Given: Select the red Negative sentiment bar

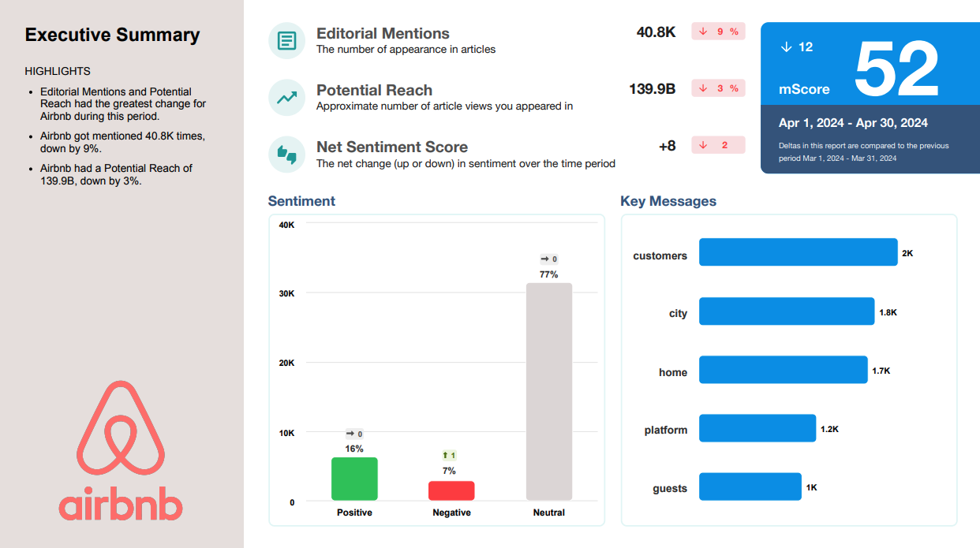Looking at the screenshot, I should click(451, 490).
